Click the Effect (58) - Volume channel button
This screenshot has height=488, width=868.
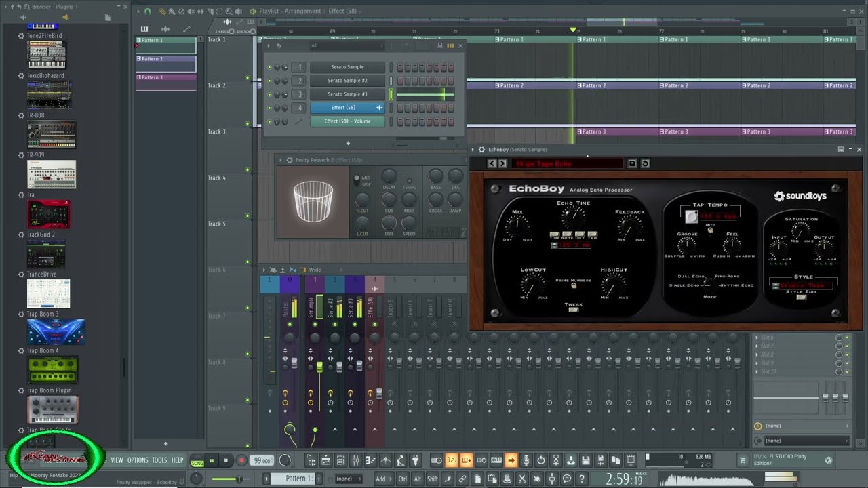point(348,121)
